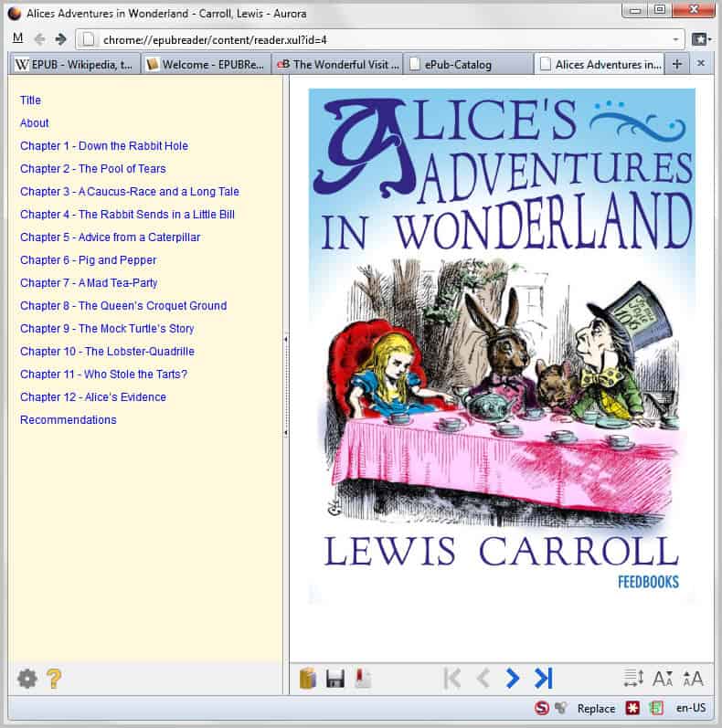722x728 pixels.
Task: Open the EPUBReader settings gear
Action: pos(27,679)
